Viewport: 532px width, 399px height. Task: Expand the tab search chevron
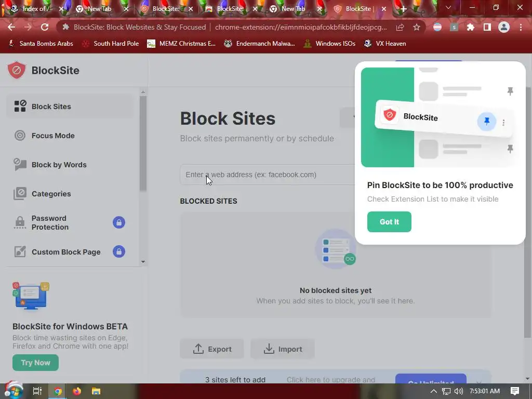point(448,7)
